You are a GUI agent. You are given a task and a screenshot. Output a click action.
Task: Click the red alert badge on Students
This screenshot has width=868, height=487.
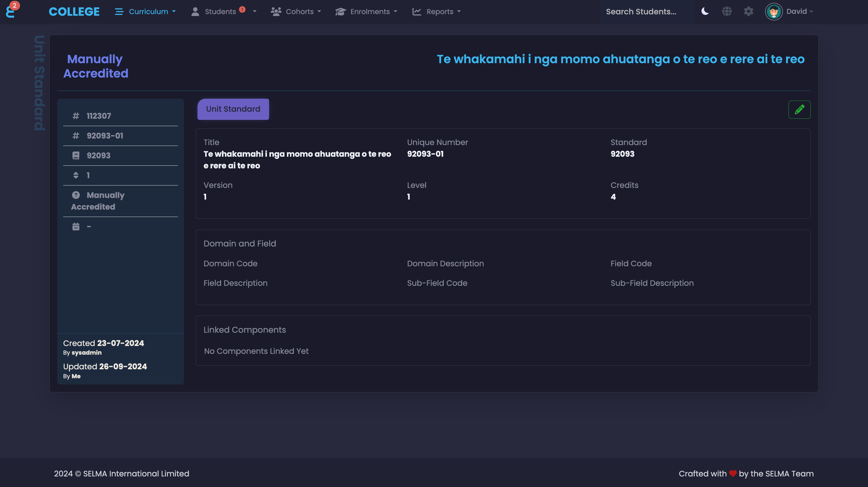[x=242, y=9]
